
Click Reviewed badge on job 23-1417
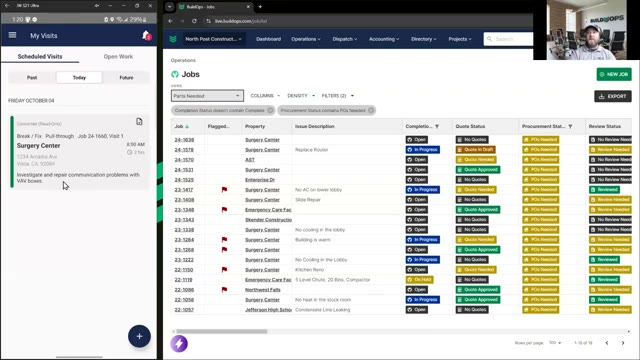604,190
